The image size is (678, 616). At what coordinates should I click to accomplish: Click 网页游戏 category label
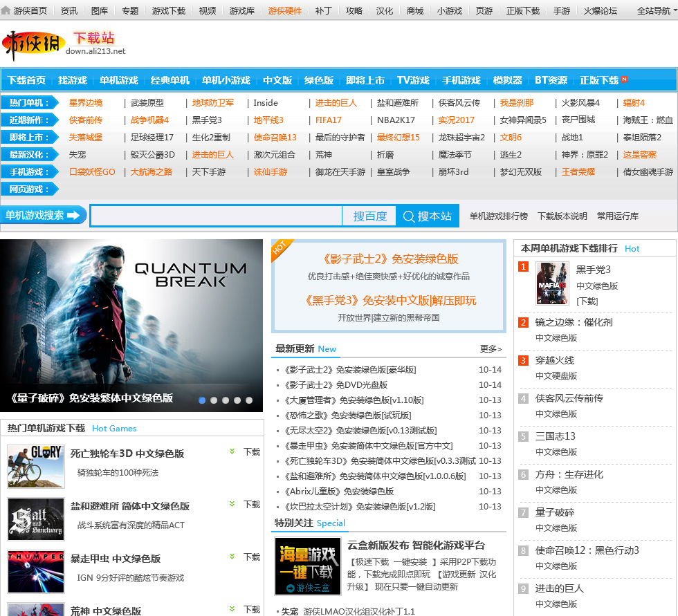29,189
